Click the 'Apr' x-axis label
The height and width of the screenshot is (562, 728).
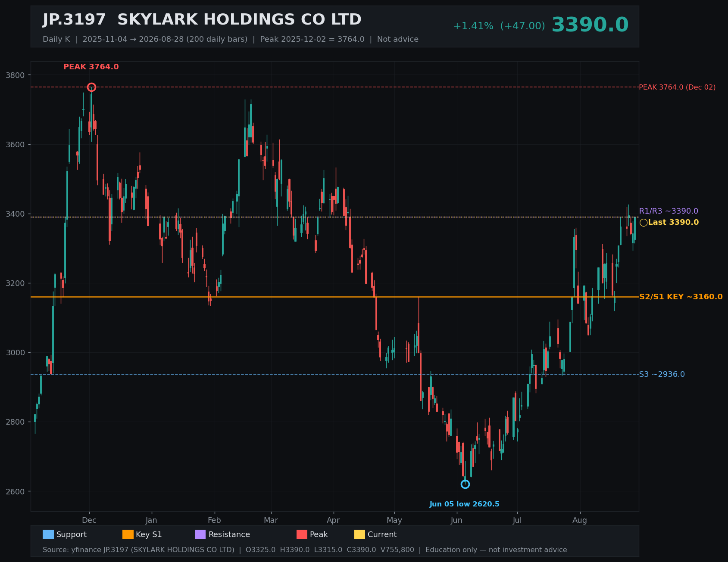[x=333, y=520]
